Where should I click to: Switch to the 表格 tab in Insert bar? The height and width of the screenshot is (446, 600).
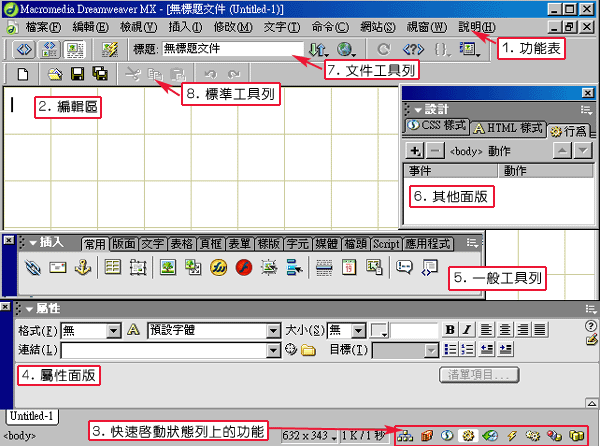coord(181,243)
